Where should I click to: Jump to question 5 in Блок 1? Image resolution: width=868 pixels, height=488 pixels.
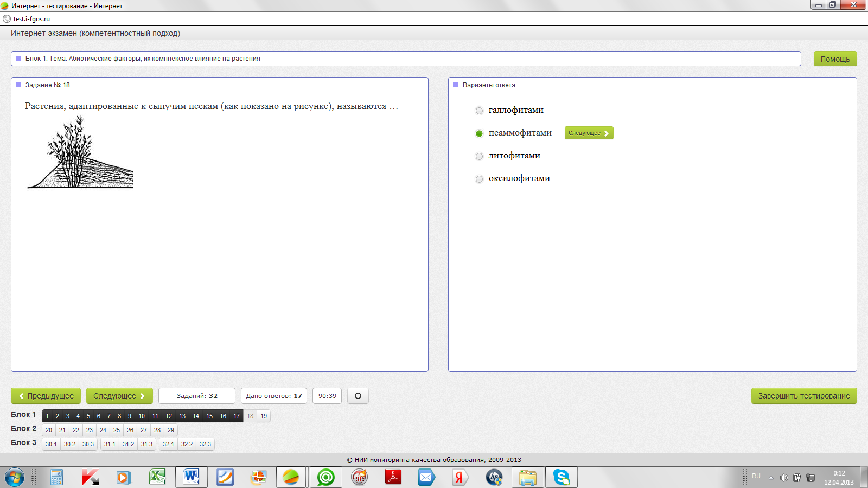click(88, 416)
